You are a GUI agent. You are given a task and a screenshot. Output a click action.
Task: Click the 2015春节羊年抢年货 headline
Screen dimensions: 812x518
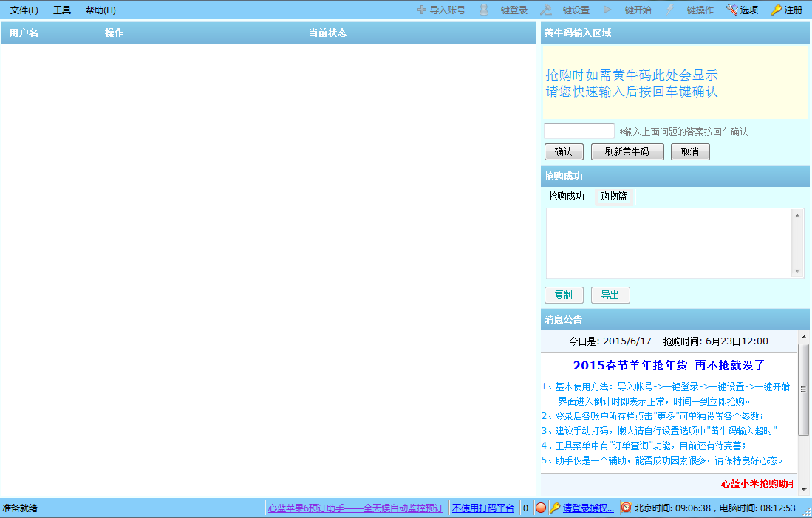(x=669, y=365)
